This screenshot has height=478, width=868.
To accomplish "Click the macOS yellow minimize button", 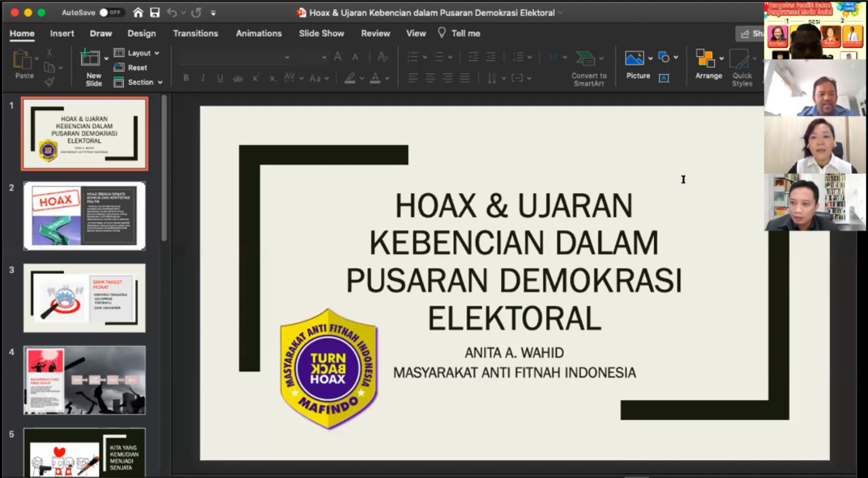I will [x=28, y=13].
